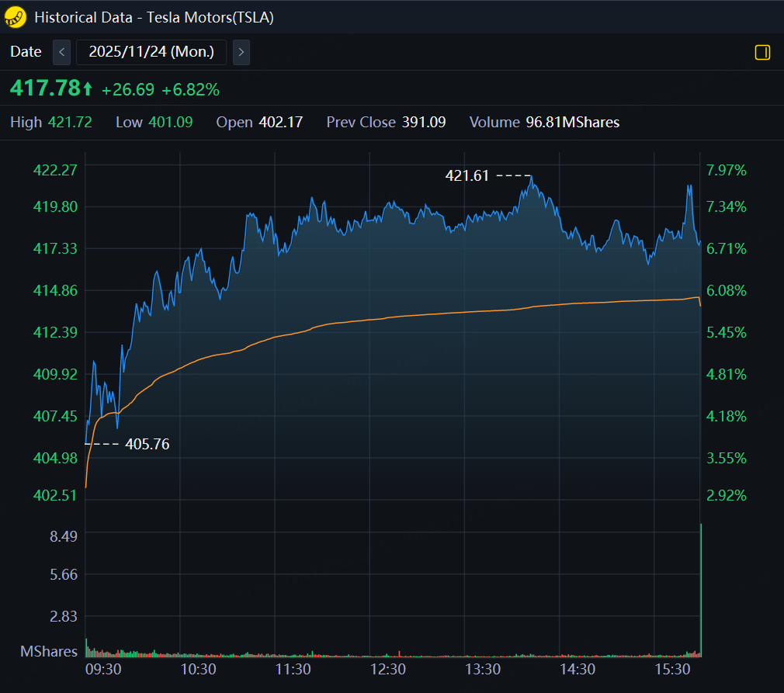
Task: Click the 5.45% percent axis label
Action: (726, 332)
